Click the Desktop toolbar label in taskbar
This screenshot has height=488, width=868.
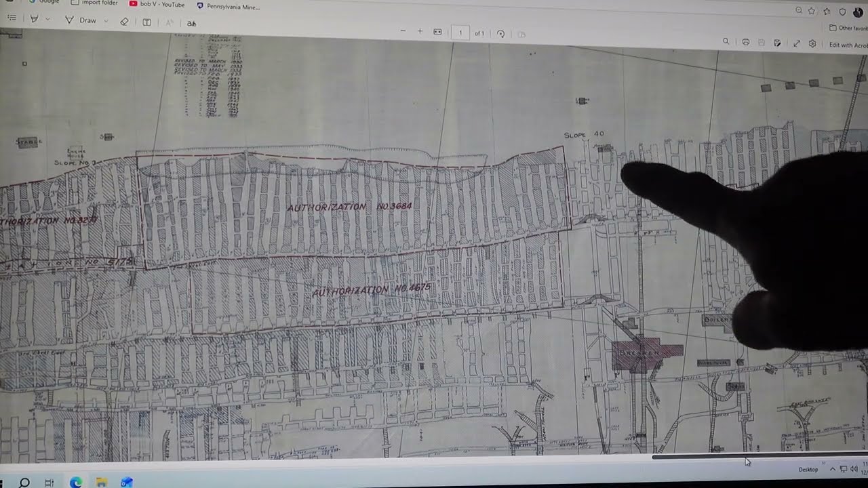click(808, 469)
